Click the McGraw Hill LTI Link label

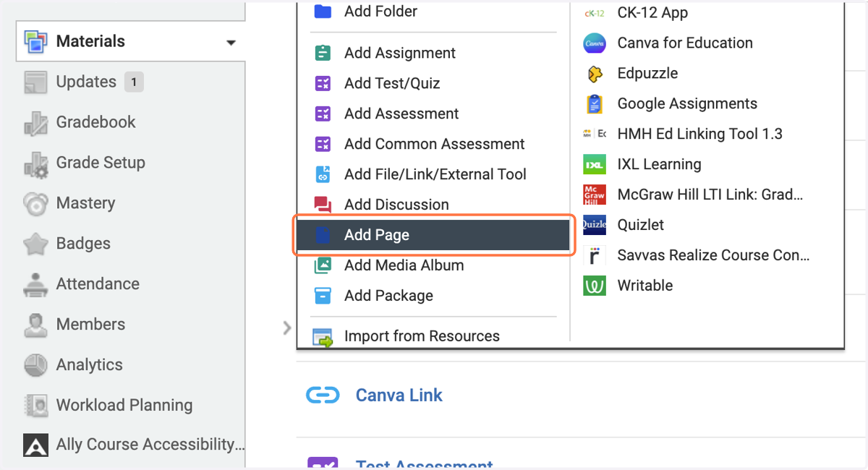point(710,195)
